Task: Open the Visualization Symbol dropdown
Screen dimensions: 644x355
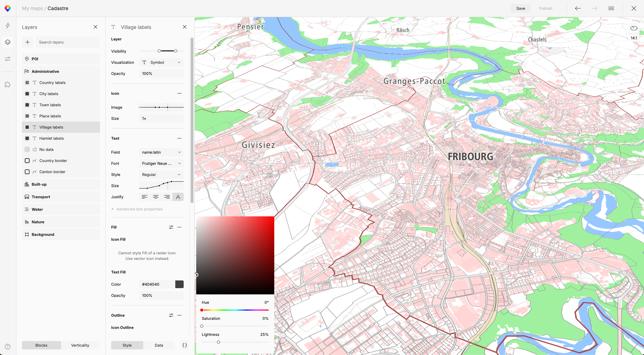Action: pyautogui.click(x=161, y=62)
